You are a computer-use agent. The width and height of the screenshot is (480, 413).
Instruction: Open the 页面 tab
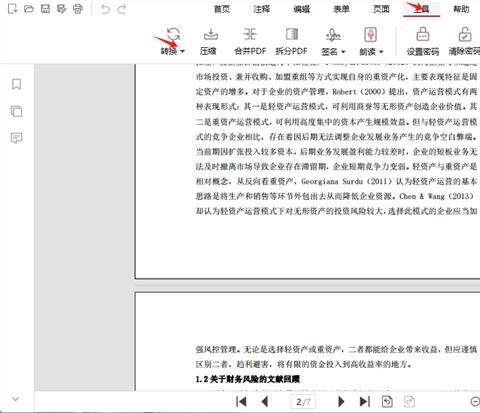coord(381,9)
